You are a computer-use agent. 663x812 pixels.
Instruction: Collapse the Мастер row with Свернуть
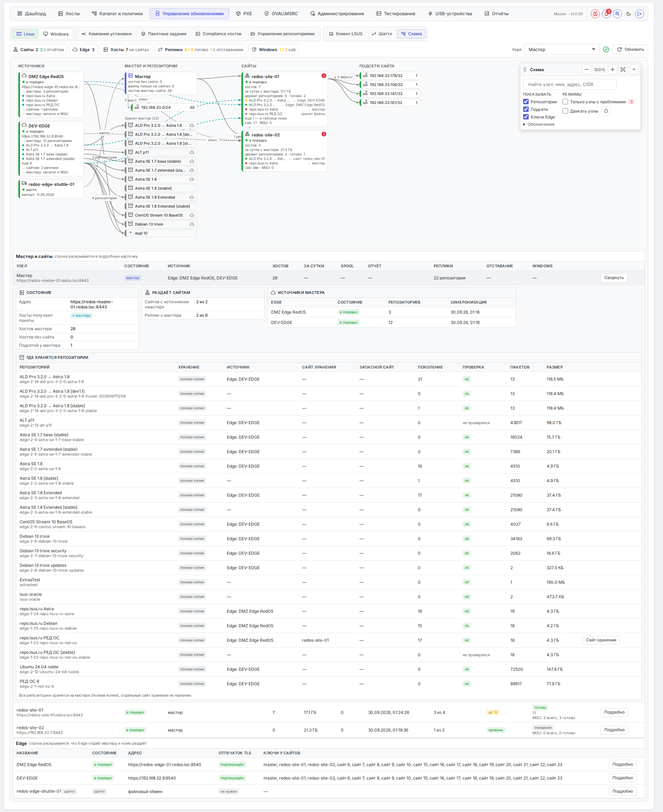click(614, 278)
